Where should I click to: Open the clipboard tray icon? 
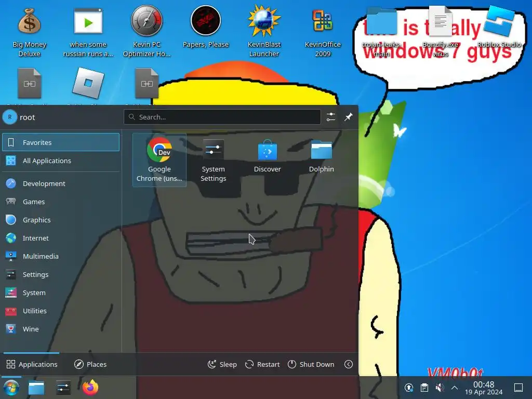424,388
